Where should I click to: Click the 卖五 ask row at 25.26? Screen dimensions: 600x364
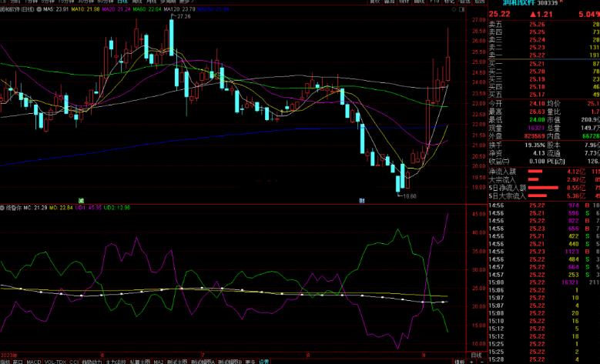click(544, 25)
